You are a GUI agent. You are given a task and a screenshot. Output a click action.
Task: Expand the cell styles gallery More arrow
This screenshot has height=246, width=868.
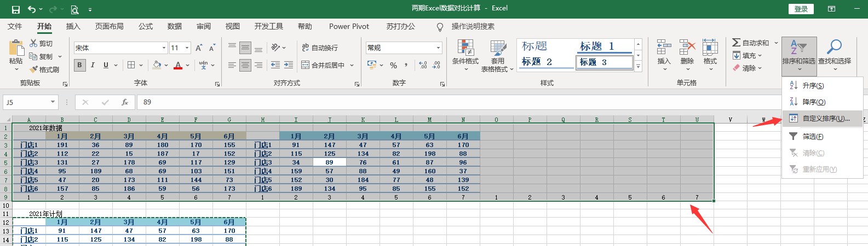point(638,66)
